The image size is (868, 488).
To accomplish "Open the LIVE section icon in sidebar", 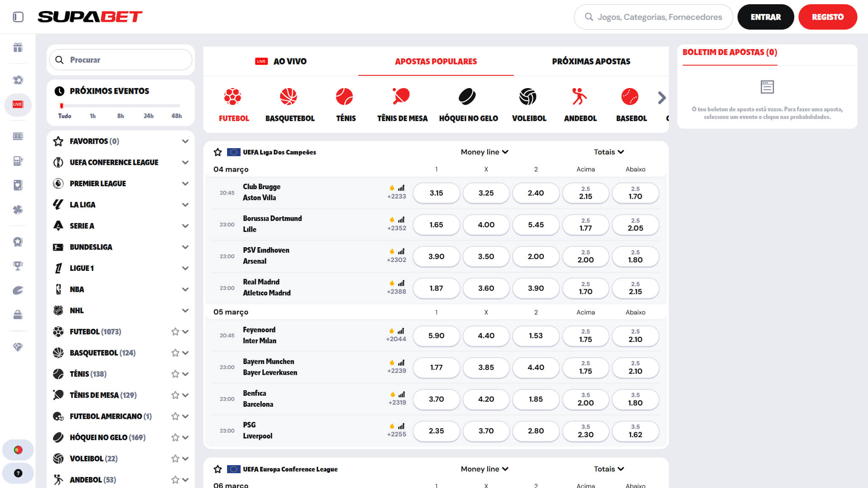I will point(18,105).
